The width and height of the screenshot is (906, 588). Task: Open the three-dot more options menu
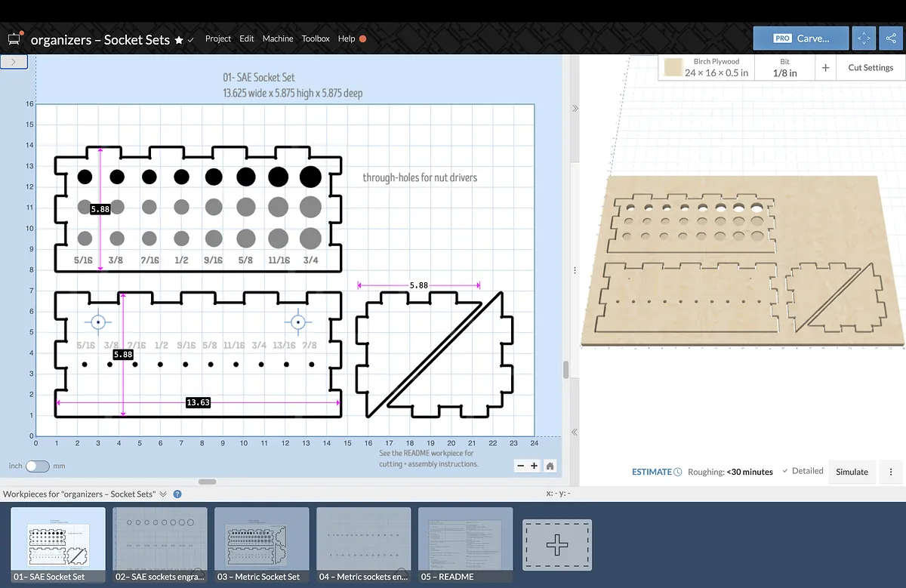[x=891, y=472]
